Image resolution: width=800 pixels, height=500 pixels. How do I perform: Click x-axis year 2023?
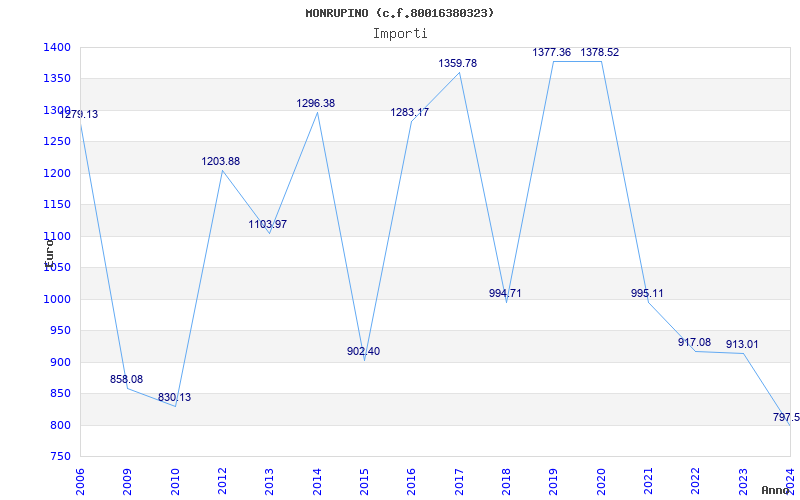(x=743, y=482)
